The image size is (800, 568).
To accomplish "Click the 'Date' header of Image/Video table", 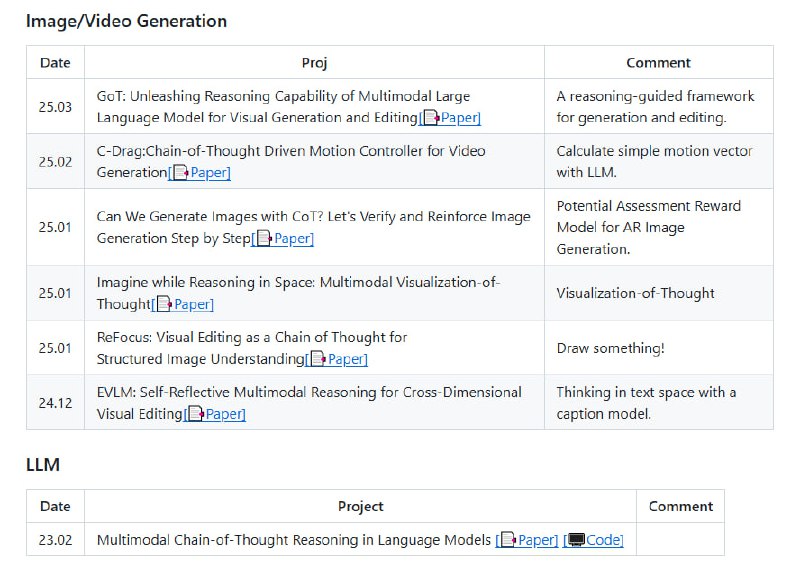I will [55, 63].
